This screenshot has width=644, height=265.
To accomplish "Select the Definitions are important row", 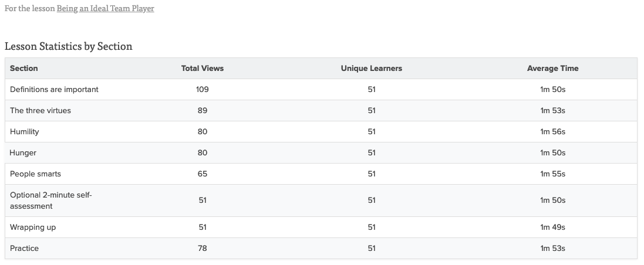I will pyautogui.click(x=321, y=90).
